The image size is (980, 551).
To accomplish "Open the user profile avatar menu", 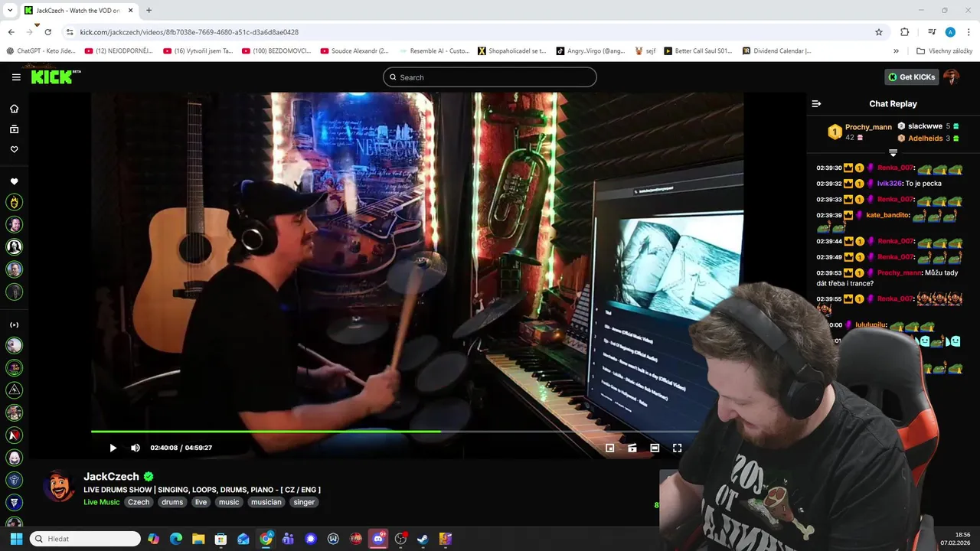I will (x=952, y=77).
